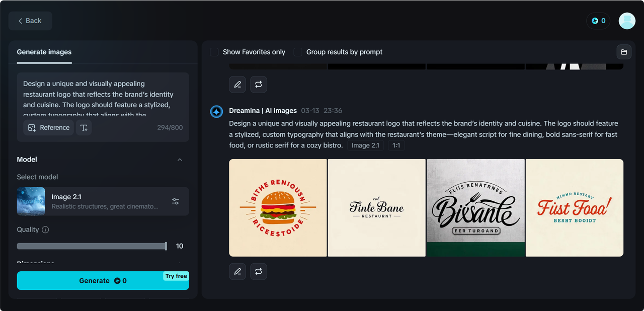
Task: Select the Generate images tab
Action: (44, 52)
